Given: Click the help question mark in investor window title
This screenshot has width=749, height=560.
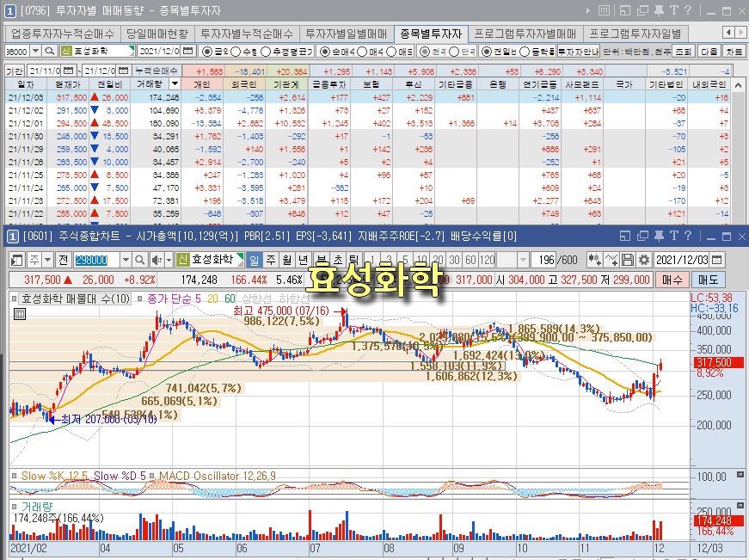Looking at the screenshot, I should [687, 10].
